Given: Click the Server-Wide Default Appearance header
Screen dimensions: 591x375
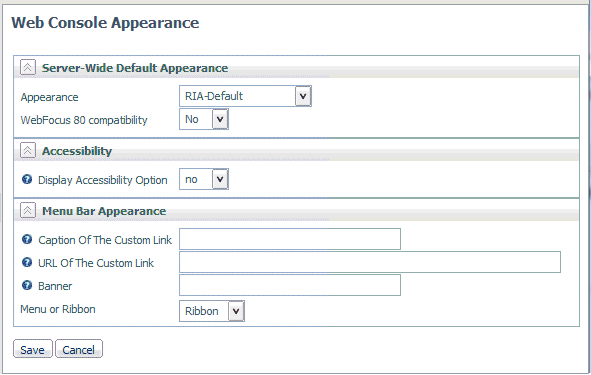Looking at the screenshot, I should 135,68.
